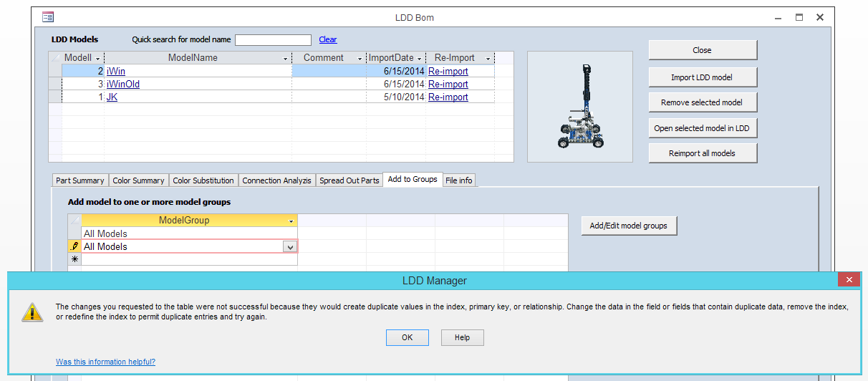Click Import LDD model button
Image resolution: width=868 pixels, height=381 pixels.
click(x=703, y=77)
